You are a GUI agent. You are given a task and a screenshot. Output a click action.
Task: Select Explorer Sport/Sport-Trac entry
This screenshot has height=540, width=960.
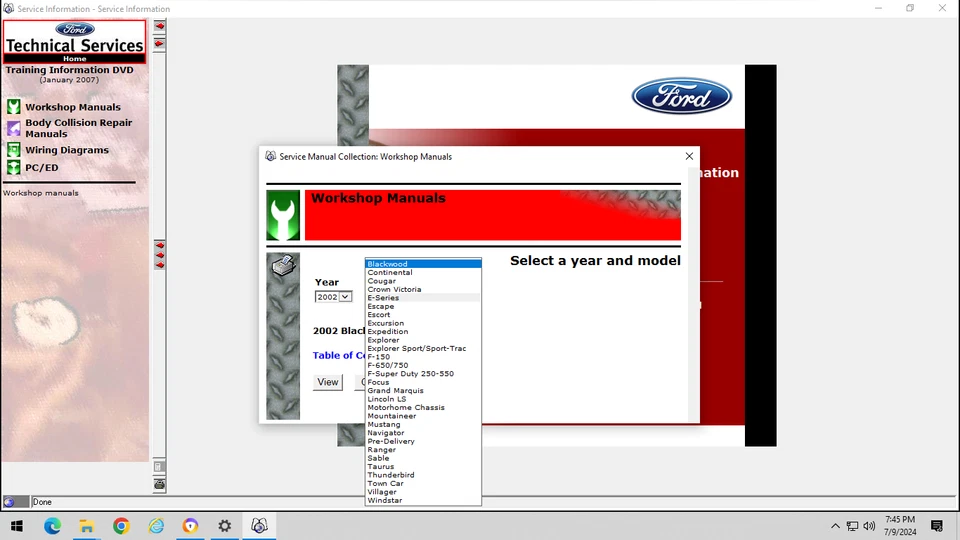423,348
